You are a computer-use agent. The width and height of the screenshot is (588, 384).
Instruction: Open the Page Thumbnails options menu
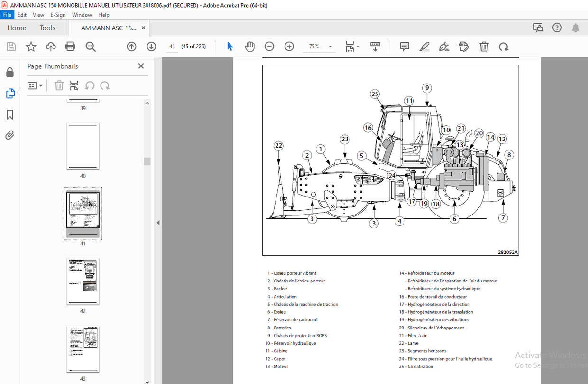coord(34,85)
